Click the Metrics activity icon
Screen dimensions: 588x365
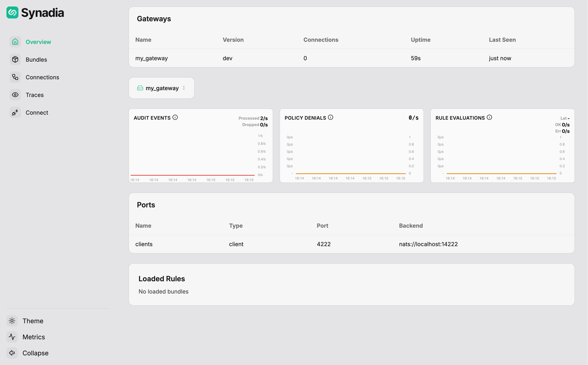click(12, 337)
